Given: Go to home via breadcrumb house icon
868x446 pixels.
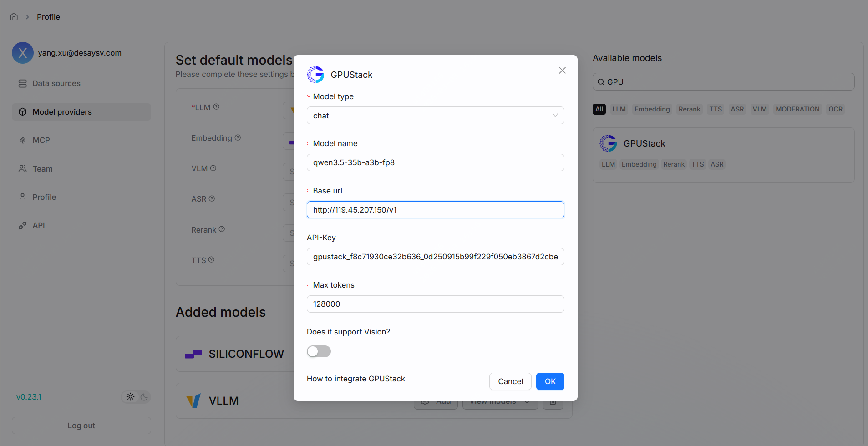Looking at the screenshot, I should [14, 17].
